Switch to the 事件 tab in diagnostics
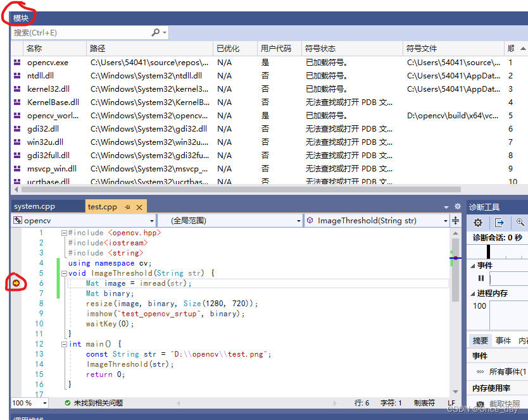The width and height of the screenshot is (528, 420). coord(503,340)
